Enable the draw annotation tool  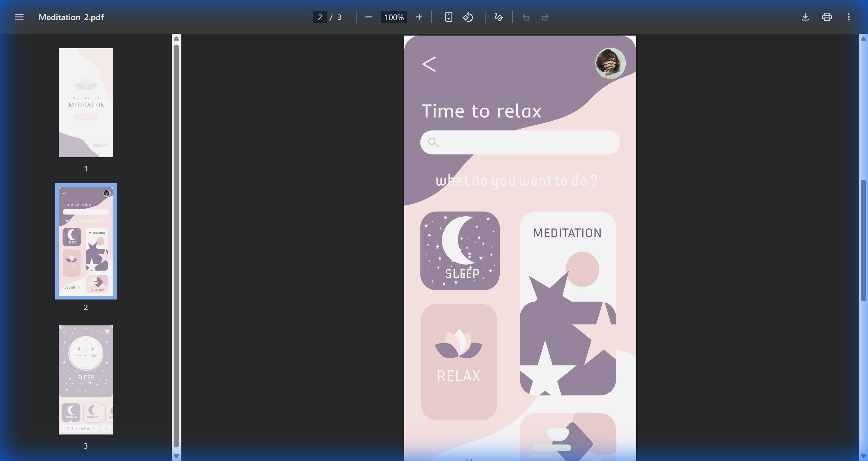pos(498,17)
